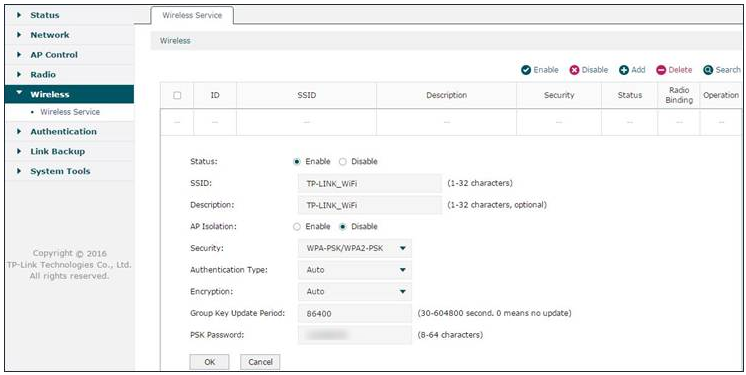Expand the System Tools menu section
Viewport: 746px width, 375px height.
(69, 171)
